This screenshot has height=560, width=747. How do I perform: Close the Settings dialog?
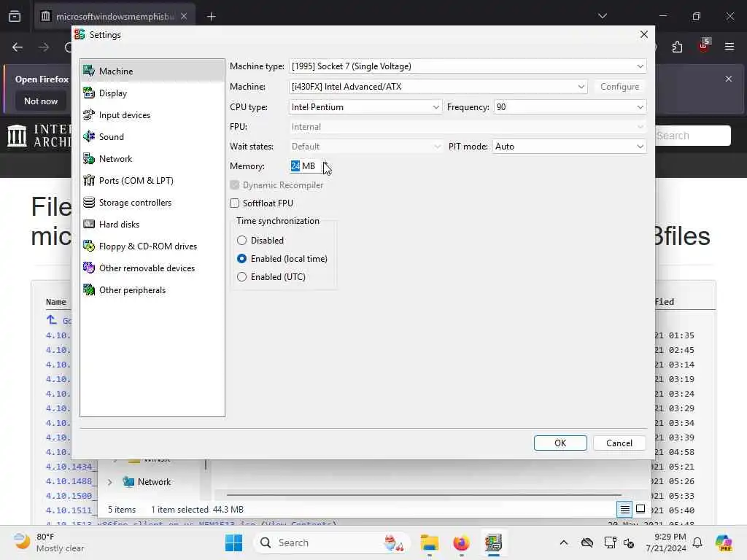644,34
